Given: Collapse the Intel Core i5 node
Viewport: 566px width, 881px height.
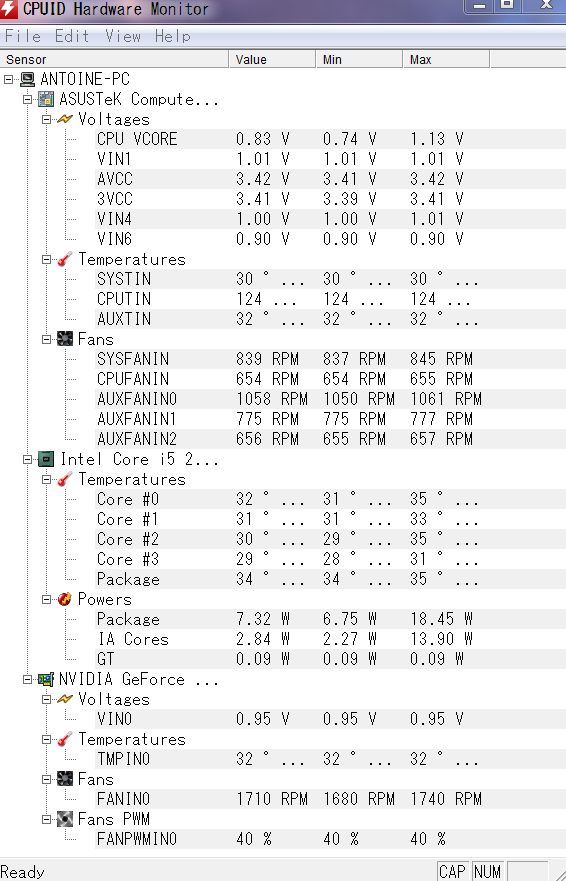Looking at the screenshot, I should click(28, 460).
